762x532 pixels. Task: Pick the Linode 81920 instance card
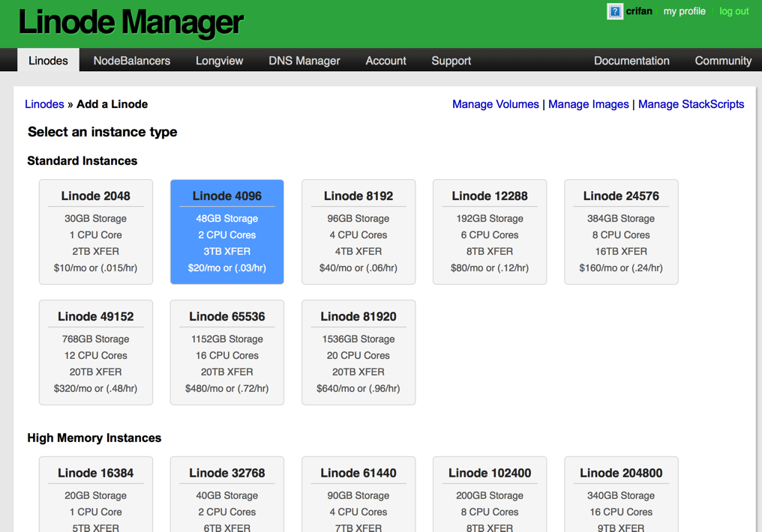point(358,352)
